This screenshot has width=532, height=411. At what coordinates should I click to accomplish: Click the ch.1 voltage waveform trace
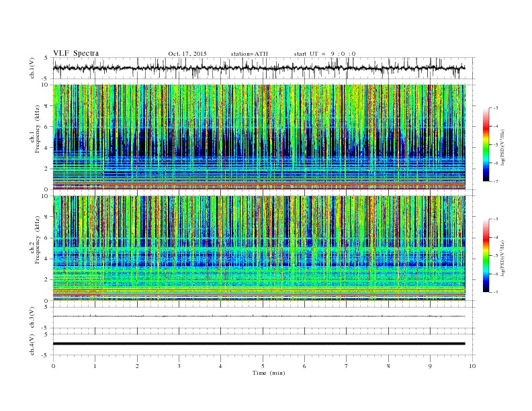tap(259, 68)
